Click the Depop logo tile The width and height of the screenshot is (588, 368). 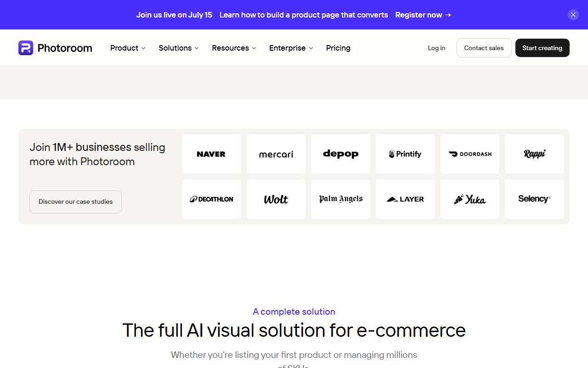[x=340, y=154]
